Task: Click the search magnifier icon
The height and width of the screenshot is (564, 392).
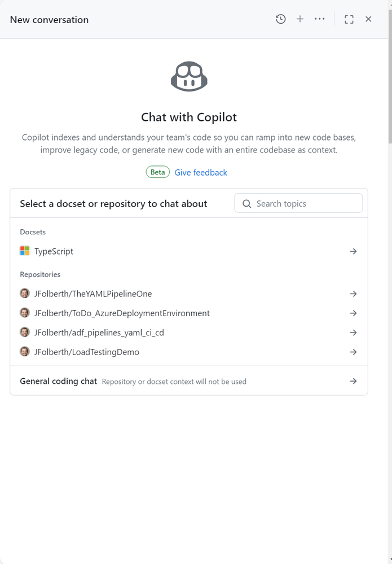Action: click(246, 204)
